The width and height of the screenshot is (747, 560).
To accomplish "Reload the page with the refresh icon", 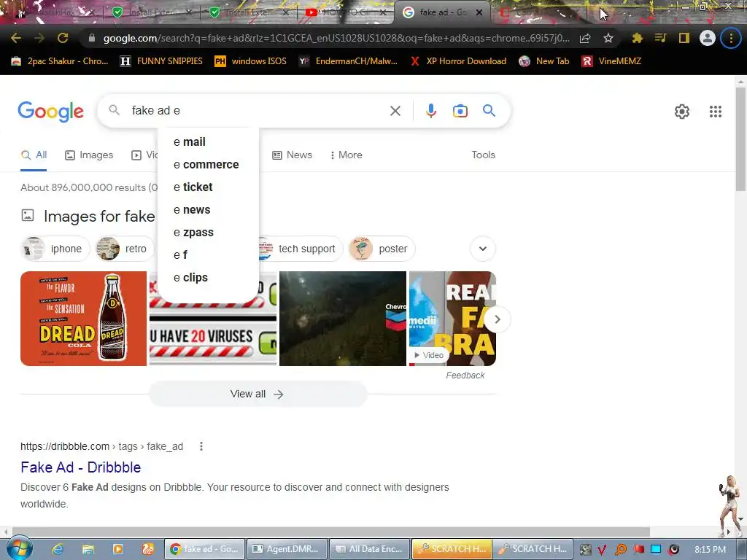I will point(63,38).
